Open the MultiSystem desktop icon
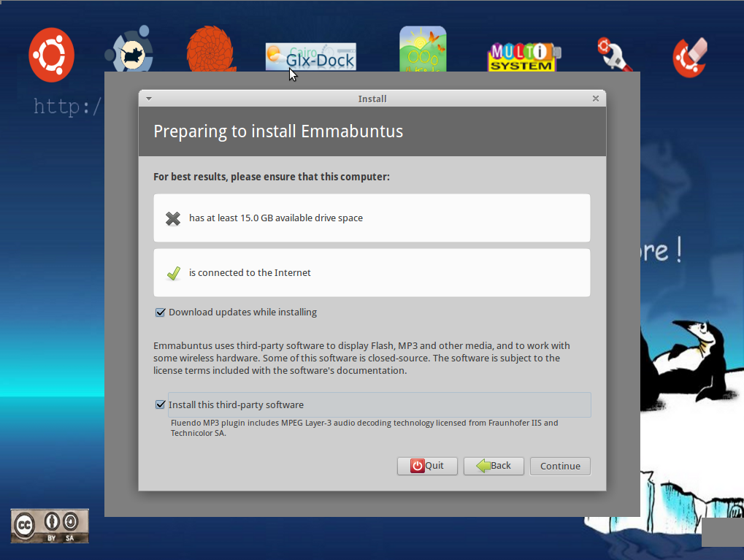This screenshot has height=560, width=744. 524,57
